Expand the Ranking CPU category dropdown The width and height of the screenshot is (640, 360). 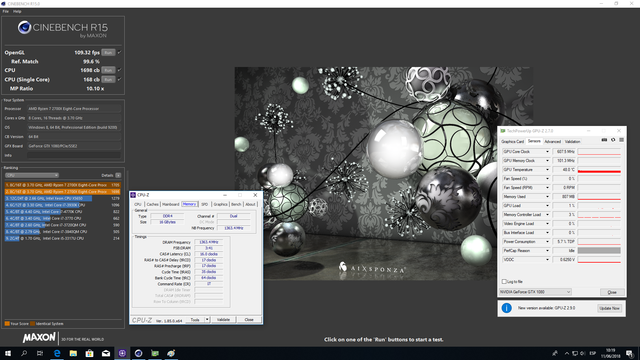coord(32,175)
